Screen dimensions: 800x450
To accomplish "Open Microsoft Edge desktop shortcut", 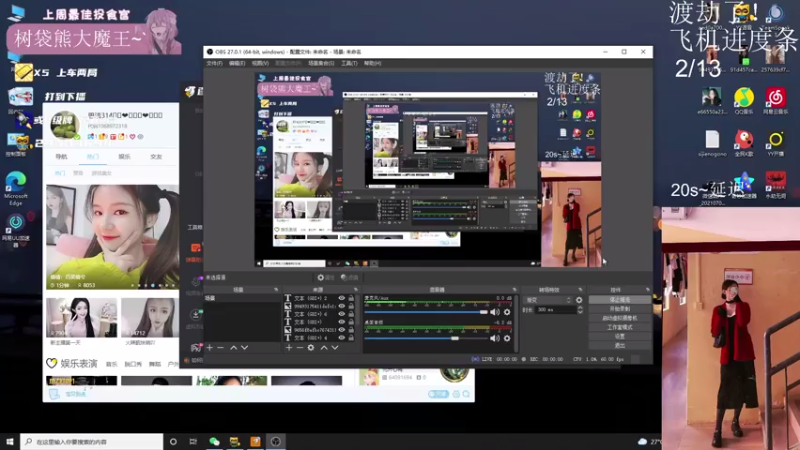I will [16, 188].
